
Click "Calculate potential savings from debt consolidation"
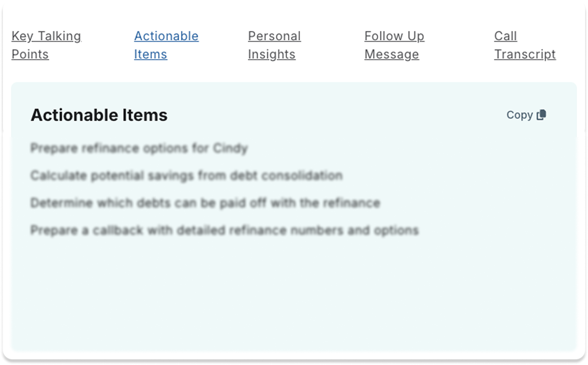point(186,176)
